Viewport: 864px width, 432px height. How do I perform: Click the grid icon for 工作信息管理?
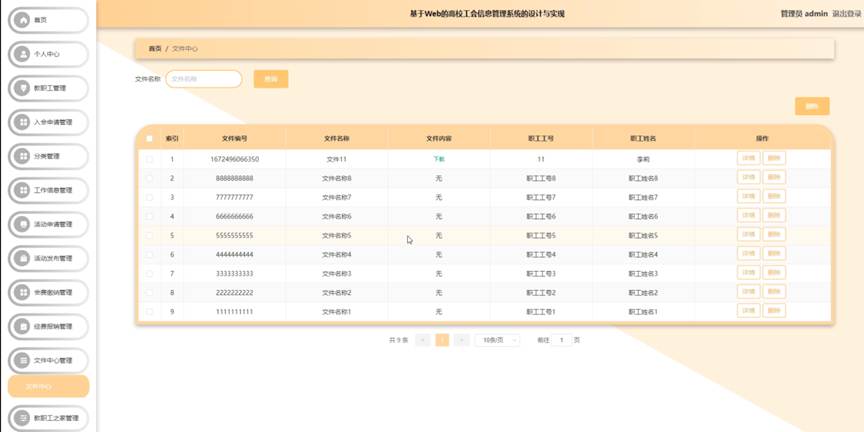point(22,191)
